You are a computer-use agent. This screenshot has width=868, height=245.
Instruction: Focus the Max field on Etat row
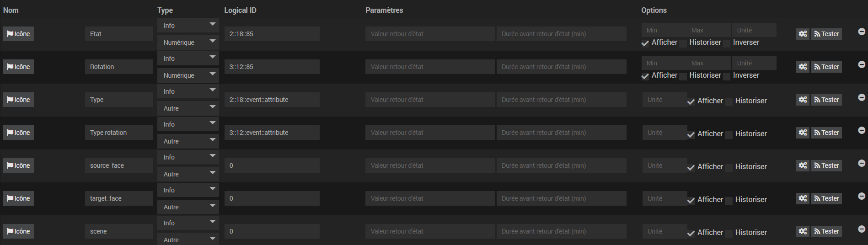(x=708, y=30)
